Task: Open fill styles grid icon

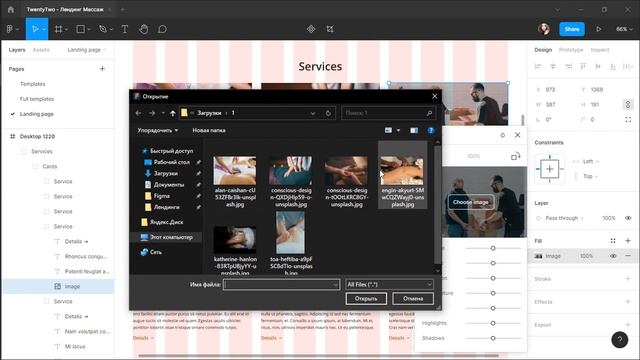Action: 613,241
